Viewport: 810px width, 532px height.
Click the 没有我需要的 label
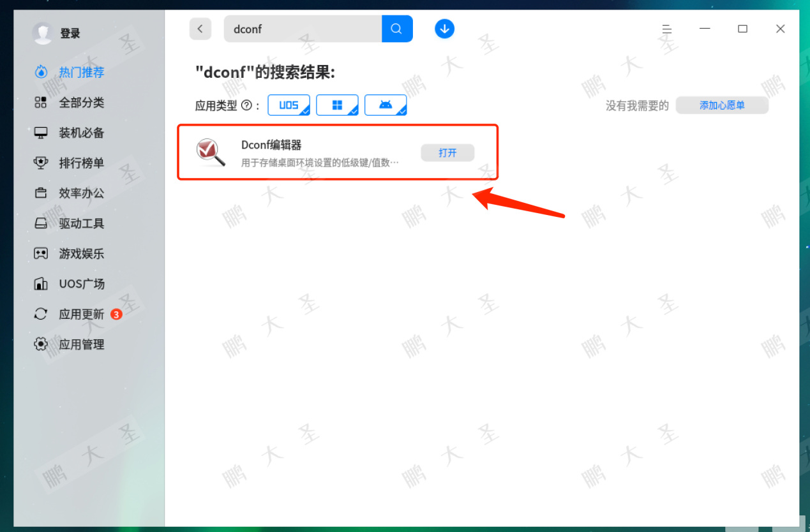tap(637, 106)
